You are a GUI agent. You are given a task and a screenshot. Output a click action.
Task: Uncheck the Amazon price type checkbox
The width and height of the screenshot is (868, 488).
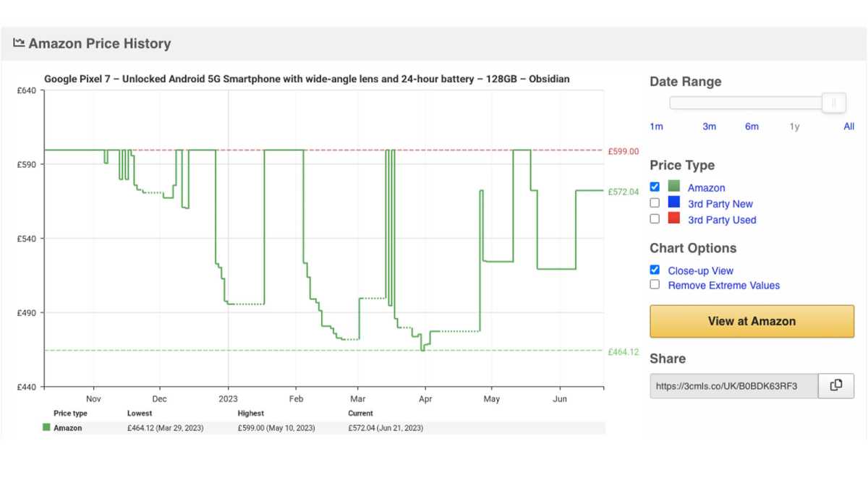tap(655, 187)
